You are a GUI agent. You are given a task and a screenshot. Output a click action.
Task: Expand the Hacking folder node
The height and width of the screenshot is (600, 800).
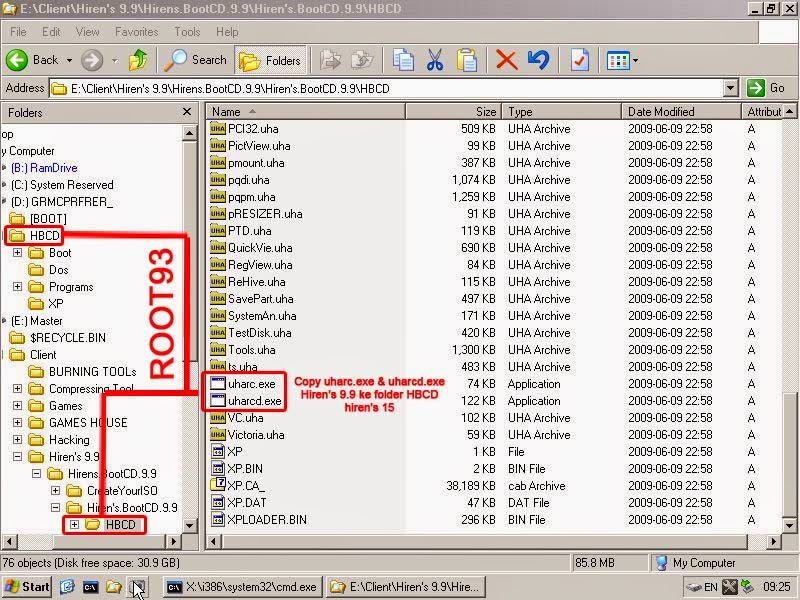click(17, 440)
